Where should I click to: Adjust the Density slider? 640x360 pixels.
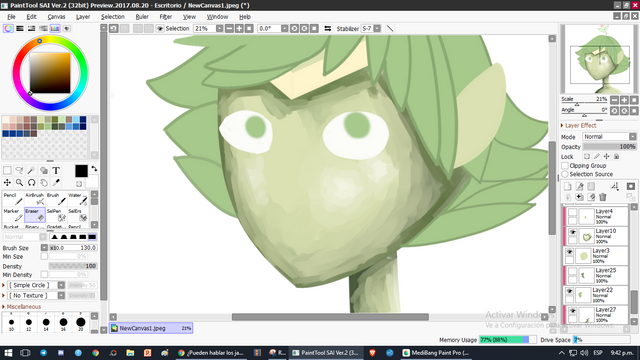[73, 266]
